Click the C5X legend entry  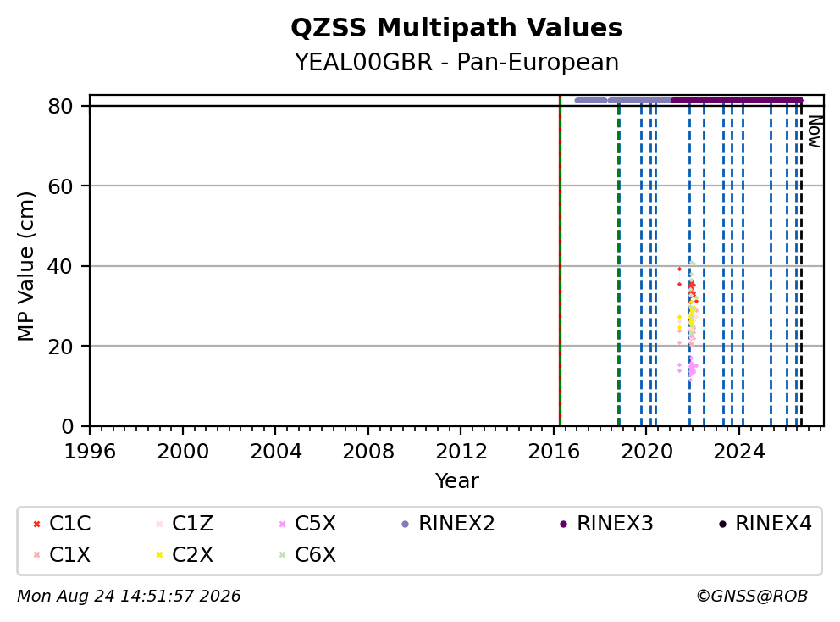tap(307, 524)
